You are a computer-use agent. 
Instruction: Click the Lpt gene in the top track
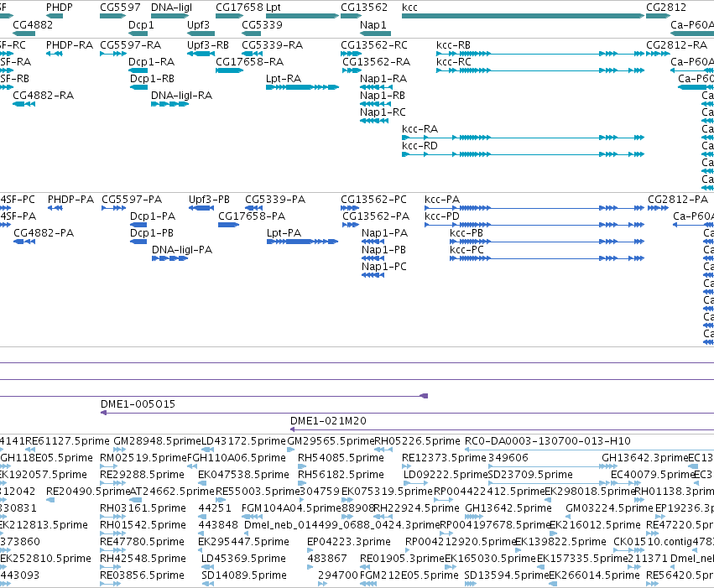(x=302, y=16)
